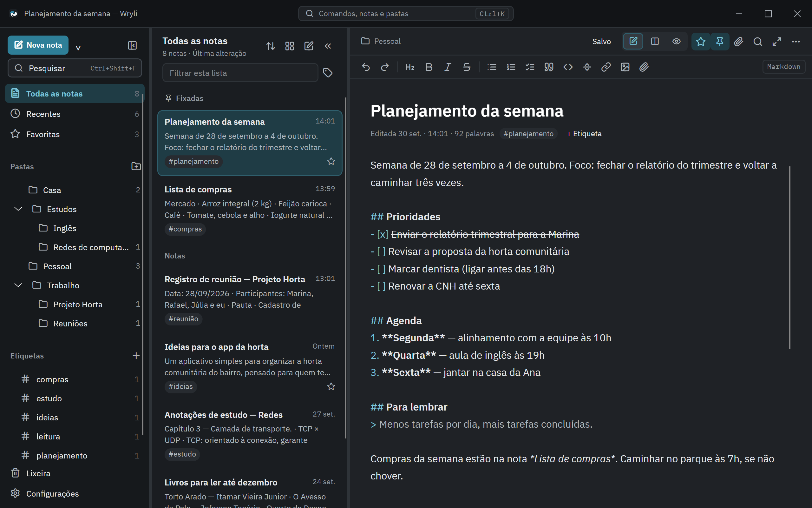Click the redo icon in editor toolbar
This screenshot has height=508, width=812.
click(384, 67)
